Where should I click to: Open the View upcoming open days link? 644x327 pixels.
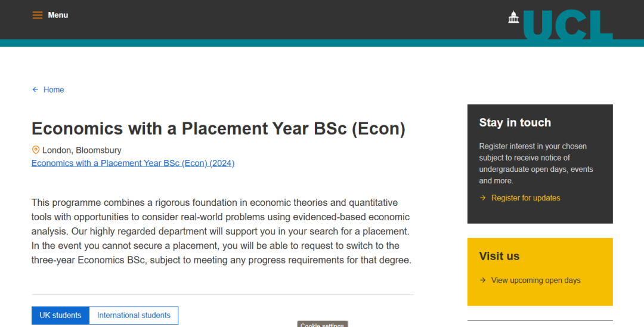coord(535,280)
